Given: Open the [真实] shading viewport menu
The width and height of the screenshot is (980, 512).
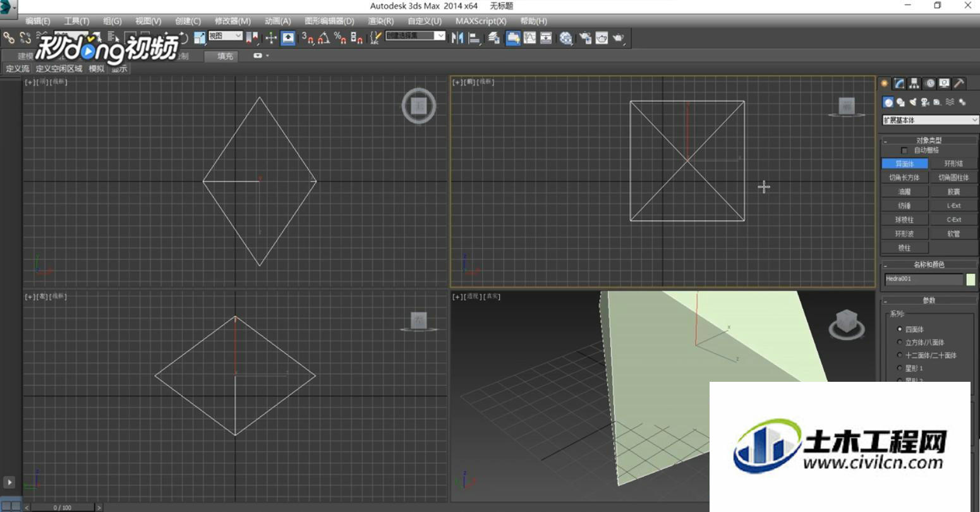Looking at the screenshot, I should click(492, 296).
